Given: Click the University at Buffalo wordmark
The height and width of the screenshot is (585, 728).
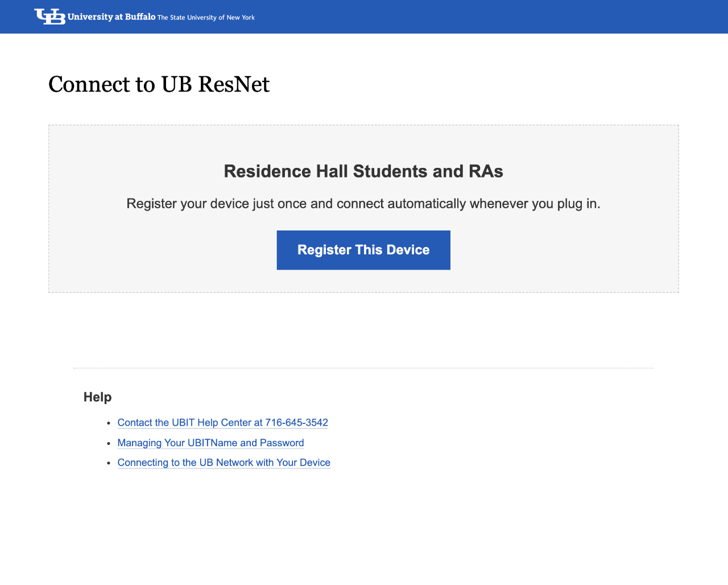Looking at the screenshot, I should (x=111, y=17).
